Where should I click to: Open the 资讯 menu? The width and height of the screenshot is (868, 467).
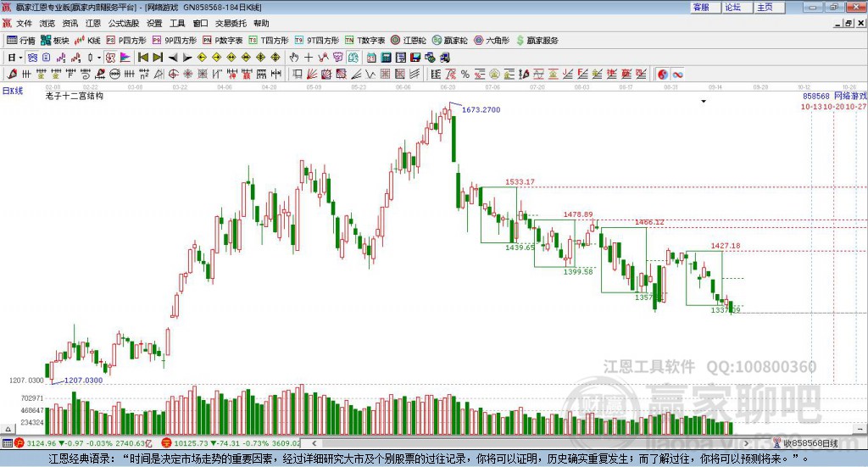click(x=70, y=23)
